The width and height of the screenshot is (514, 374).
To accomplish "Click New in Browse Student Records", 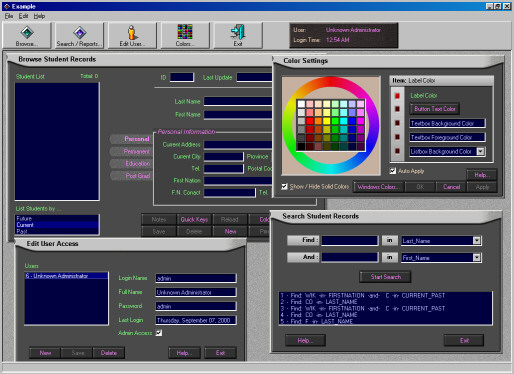I will coord(230,231).
